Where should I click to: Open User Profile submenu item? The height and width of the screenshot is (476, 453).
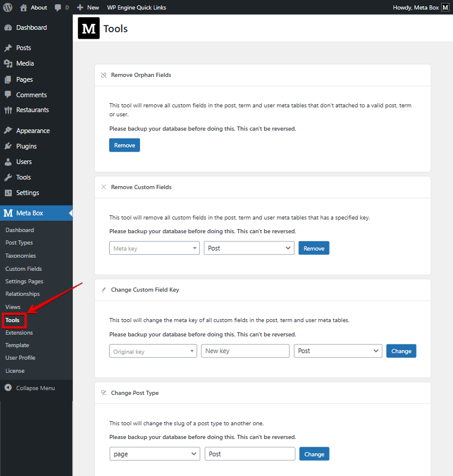pos(20,358)
